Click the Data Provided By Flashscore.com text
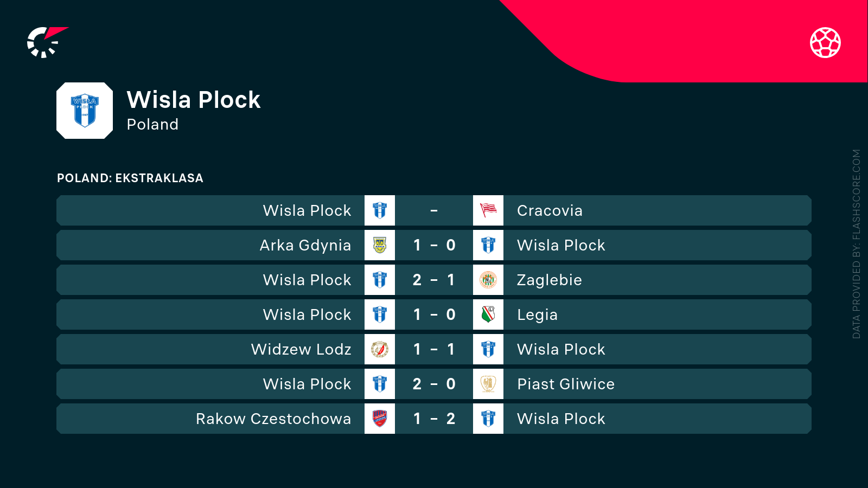The height and width of the screenshot is (488, 868). pos(857,244)
